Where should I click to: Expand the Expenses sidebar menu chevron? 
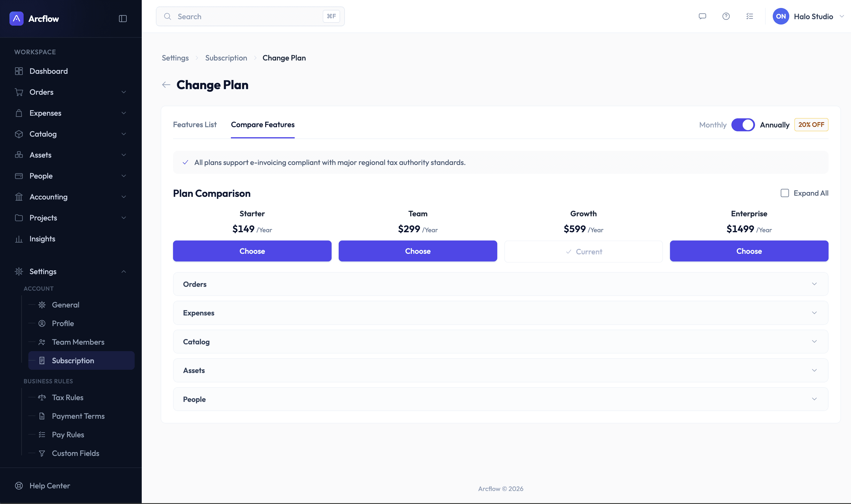(x=124, y=113)
